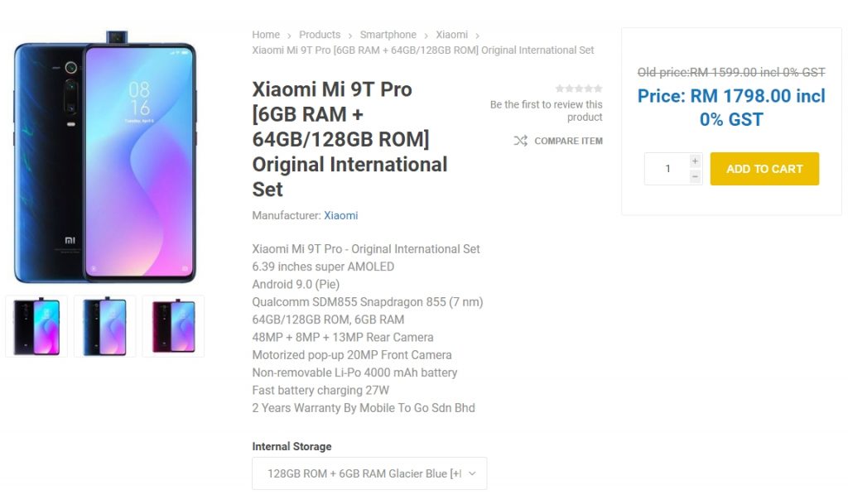Go to Home breadcrumb link
The height and width of the screenshot is (504, 848).
pyautogui.click(x=266, y=35)
